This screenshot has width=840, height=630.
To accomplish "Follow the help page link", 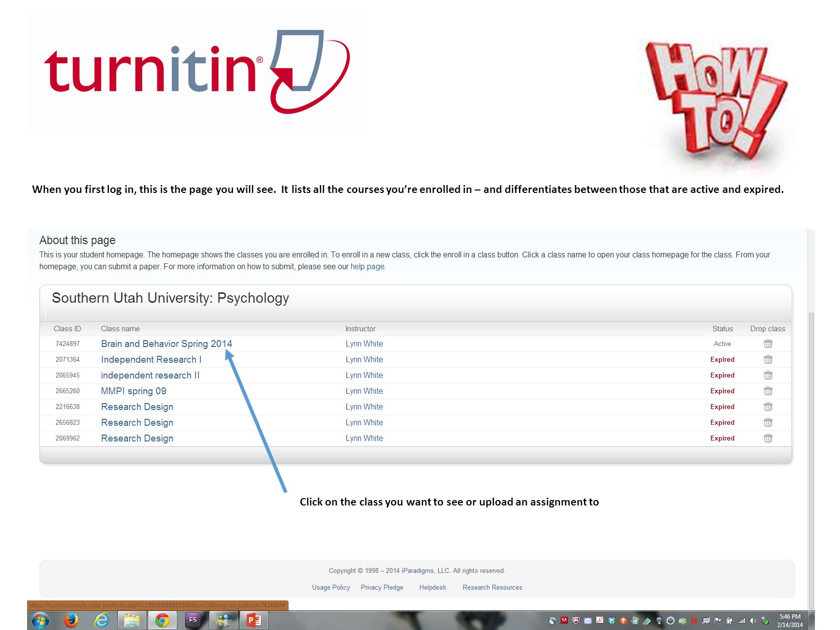I will (367, 266).
